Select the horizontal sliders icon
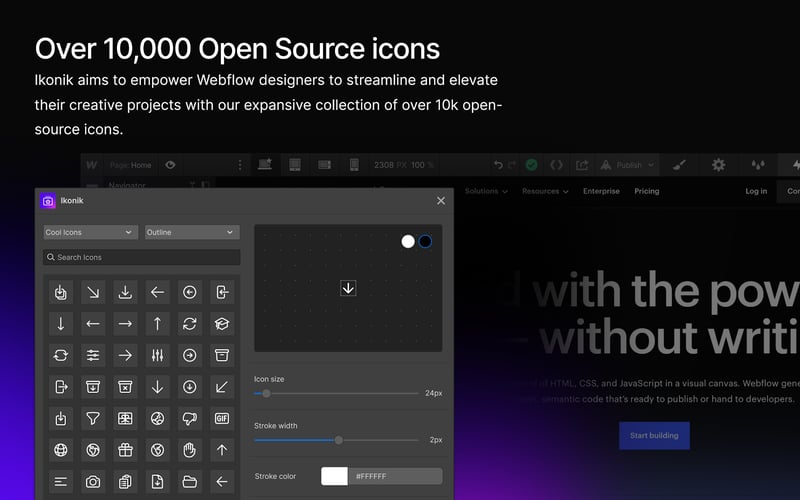800x500 pixels. (x=93, y=355)
